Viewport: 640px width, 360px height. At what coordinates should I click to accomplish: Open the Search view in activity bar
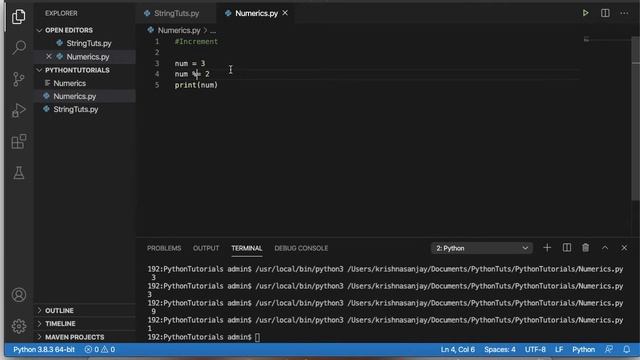[19, 47]
